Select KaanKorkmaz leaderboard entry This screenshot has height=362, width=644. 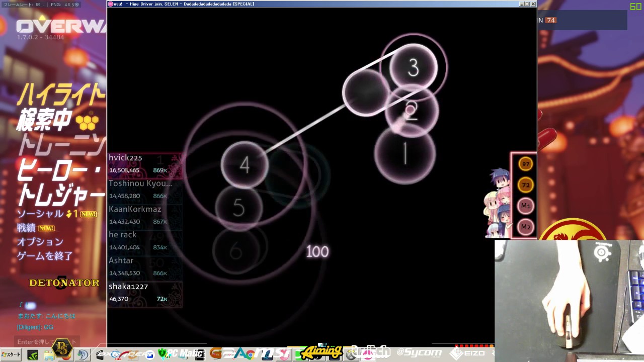(x=145, y=217)
